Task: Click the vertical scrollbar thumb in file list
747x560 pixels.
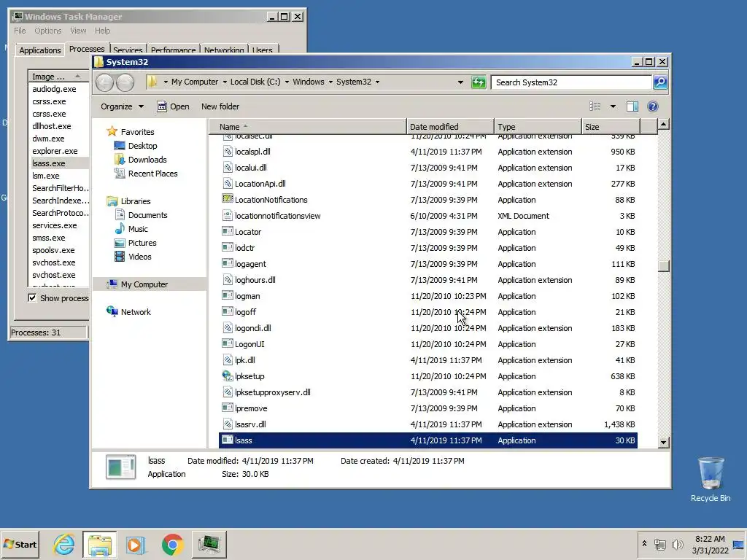Action: click(x=664, y=265)
